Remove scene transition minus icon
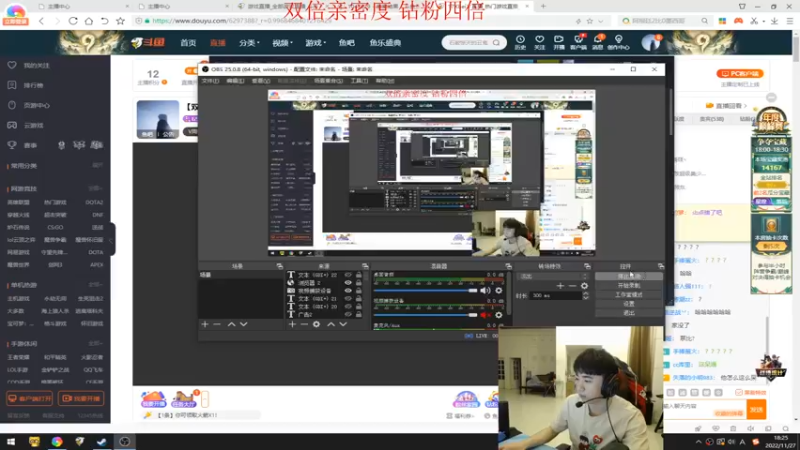 [572, 286]
